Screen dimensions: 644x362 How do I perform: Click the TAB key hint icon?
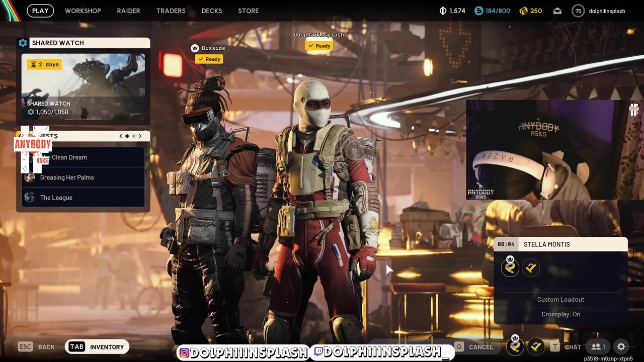tap(77, 347)
